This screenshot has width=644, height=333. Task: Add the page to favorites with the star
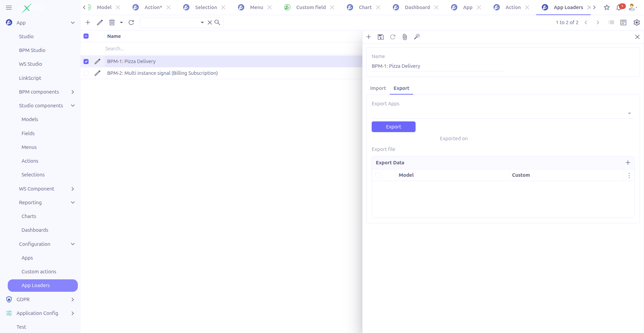point(607,7)
